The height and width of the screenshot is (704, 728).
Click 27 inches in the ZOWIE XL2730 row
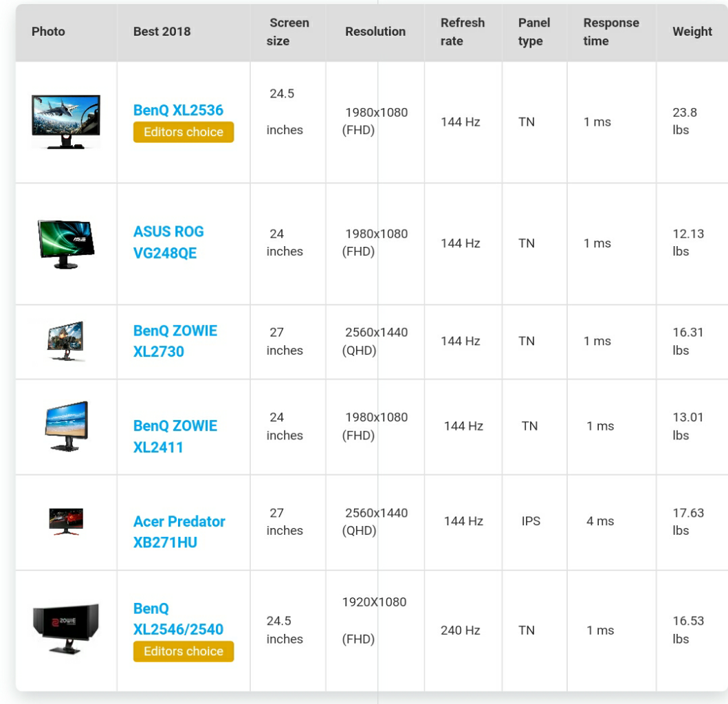coord(285,341)
